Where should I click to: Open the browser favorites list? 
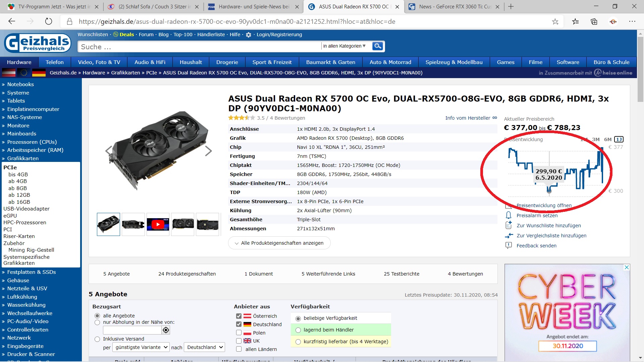tap(576, 22)
